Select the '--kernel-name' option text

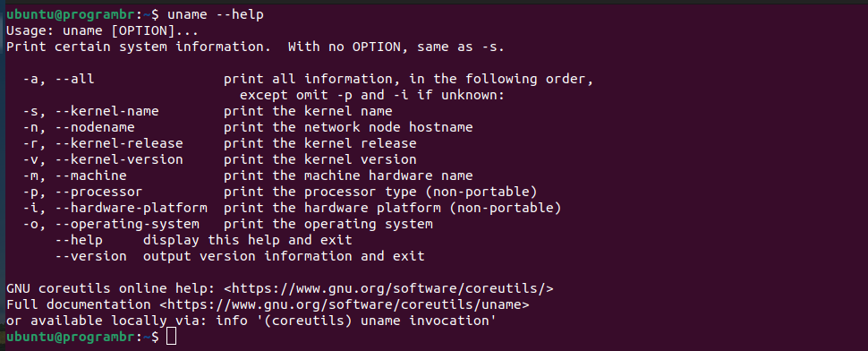pyautogui.click(x=106, y=111)
